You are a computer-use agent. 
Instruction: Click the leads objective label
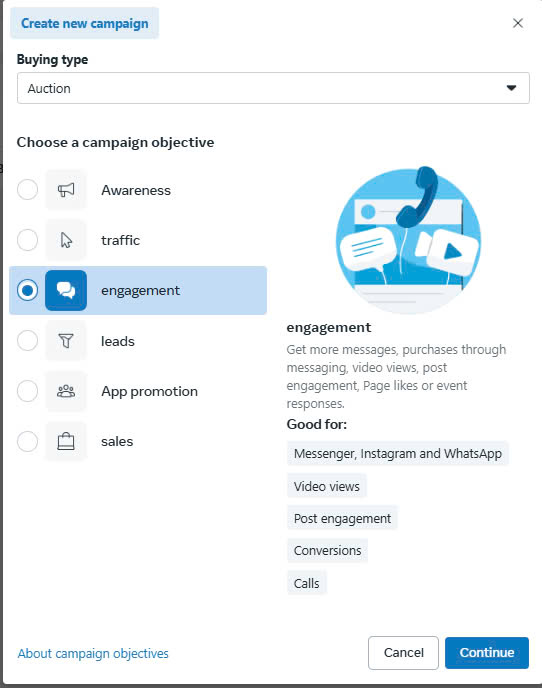[118, 341]
